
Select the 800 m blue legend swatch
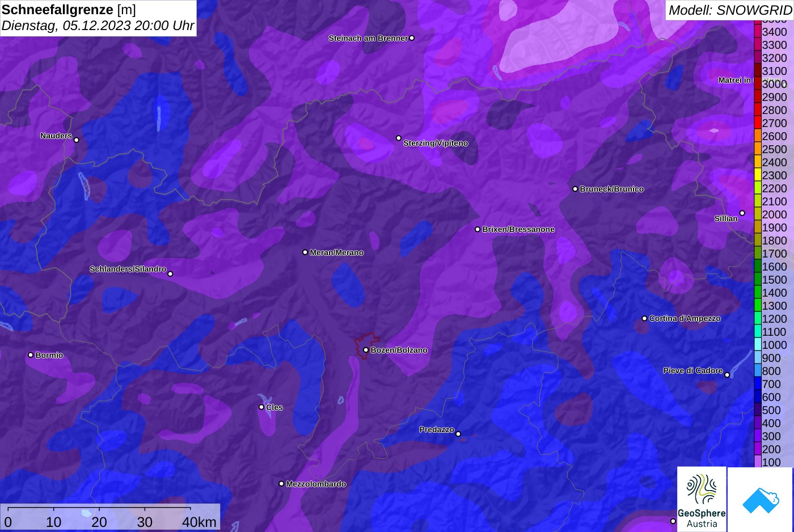[757, 371]
